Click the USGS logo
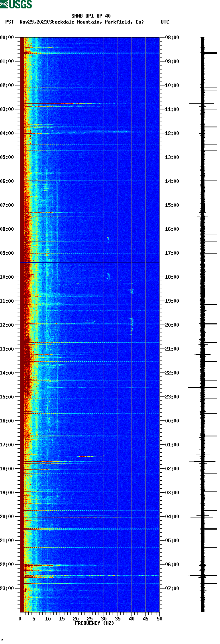 tap(16, 4)
